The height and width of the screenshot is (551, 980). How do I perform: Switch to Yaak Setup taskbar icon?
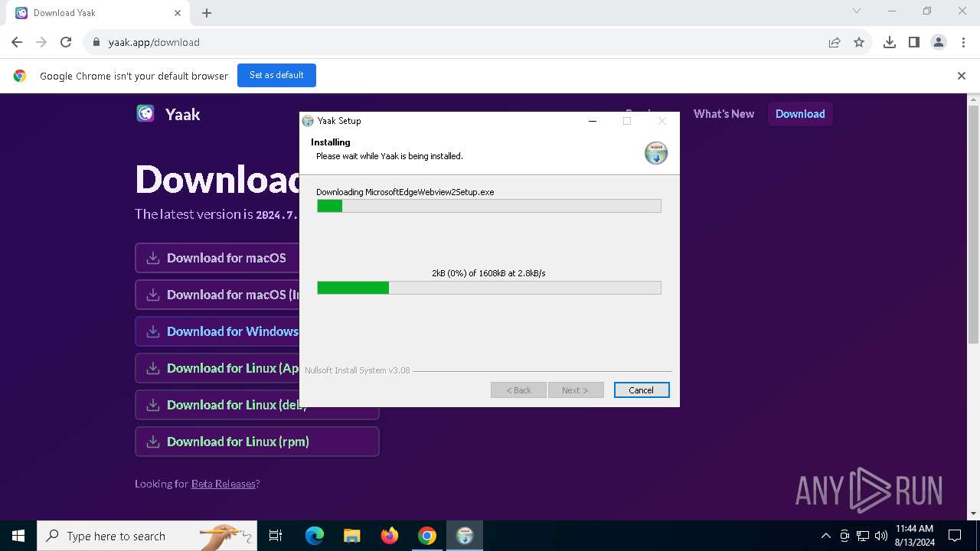(x=465, y=536)
